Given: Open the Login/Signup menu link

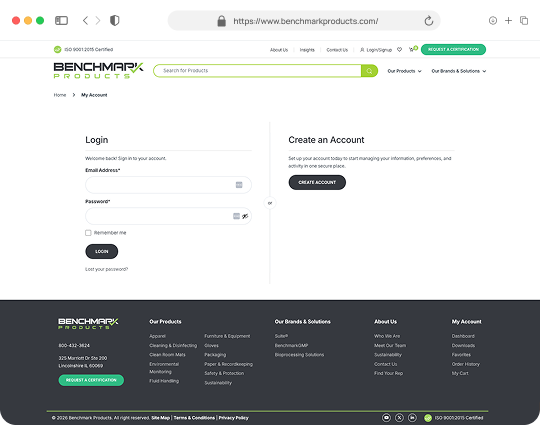Looking at the screenshot, I should (x=376, y=50).
